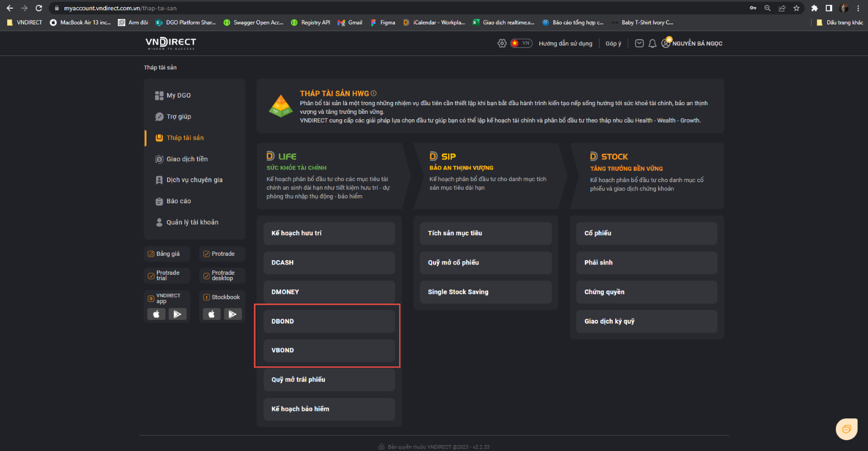Open the Figma bookmark
Image resolution: width=868 pixels, height=451 pixels.
[383, 22]
